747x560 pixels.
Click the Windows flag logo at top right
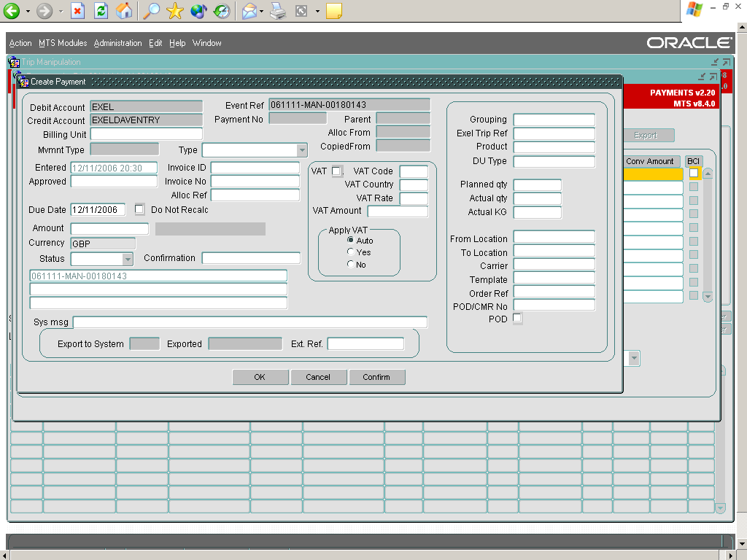pyautogui.click(x=694, y=9)
